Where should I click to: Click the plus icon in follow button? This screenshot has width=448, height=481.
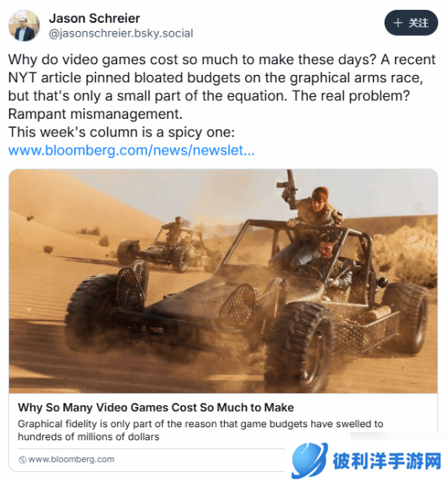[398, 23]
